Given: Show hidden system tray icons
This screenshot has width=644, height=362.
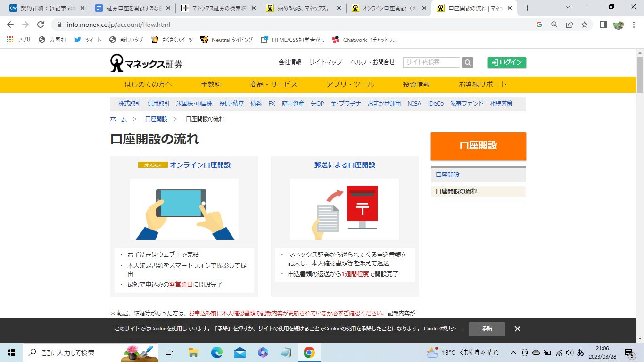Looking at the screenshot, I should [513, 353].
